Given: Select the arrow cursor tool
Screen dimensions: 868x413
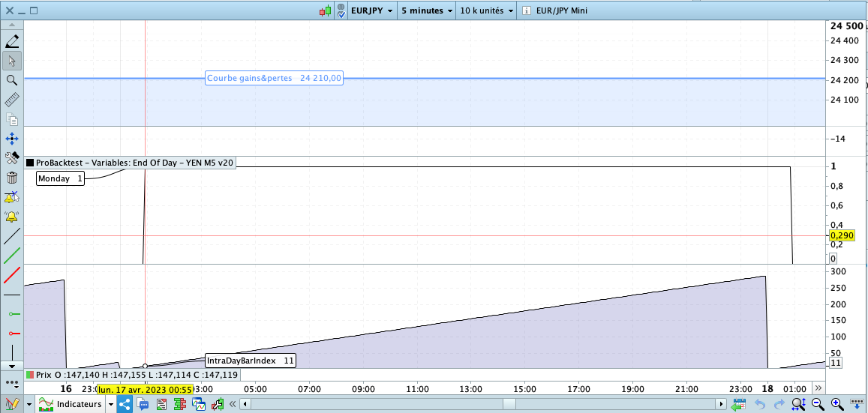Looking at the screenshot, I should point(12,60).
